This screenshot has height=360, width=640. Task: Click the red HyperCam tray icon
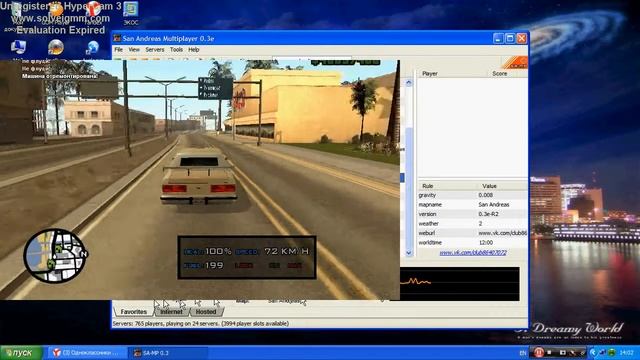point(539,352)
